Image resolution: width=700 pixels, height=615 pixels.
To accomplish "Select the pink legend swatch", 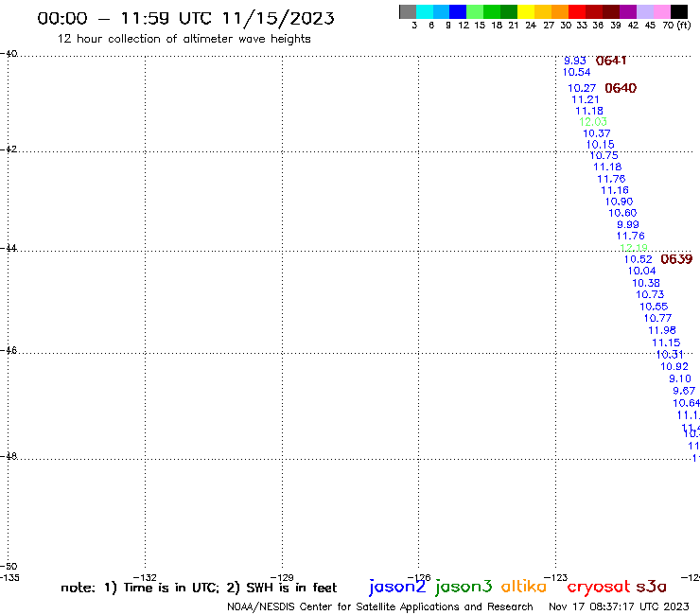I will [x=662, y=11].
